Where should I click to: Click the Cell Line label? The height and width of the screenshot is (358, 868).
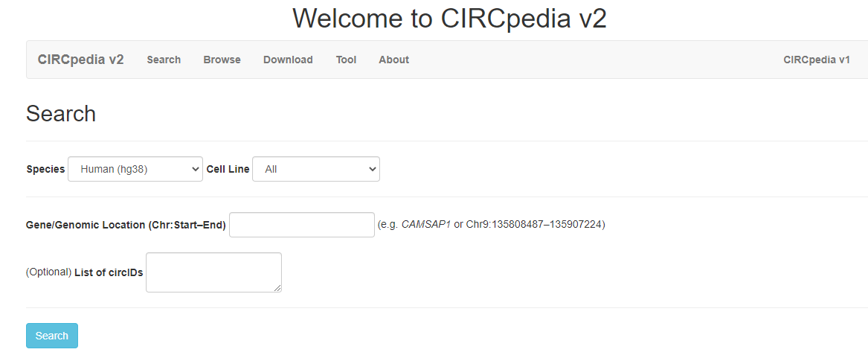pyautogui.click(x=228, y=169)
